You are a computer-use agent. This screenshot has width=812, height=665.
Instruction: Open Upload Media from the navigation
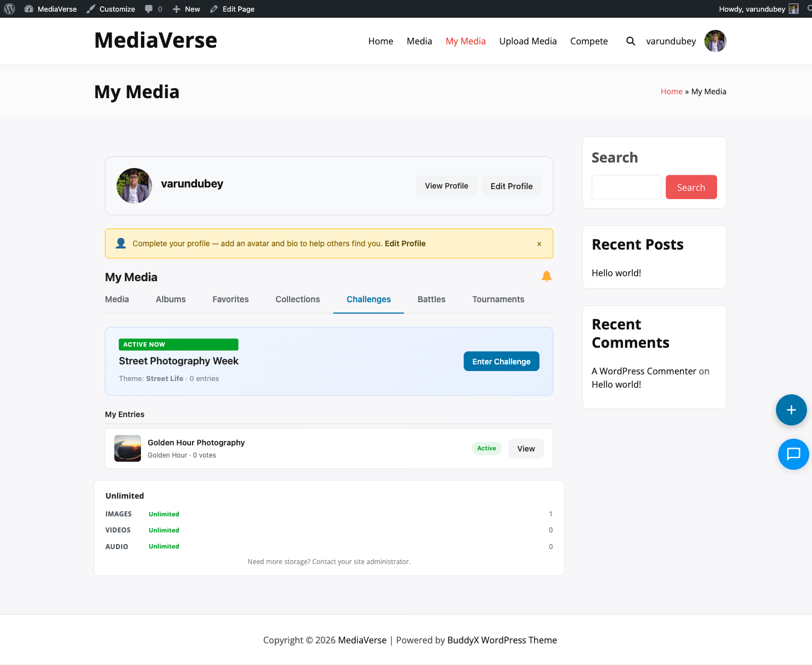(528, 41)
